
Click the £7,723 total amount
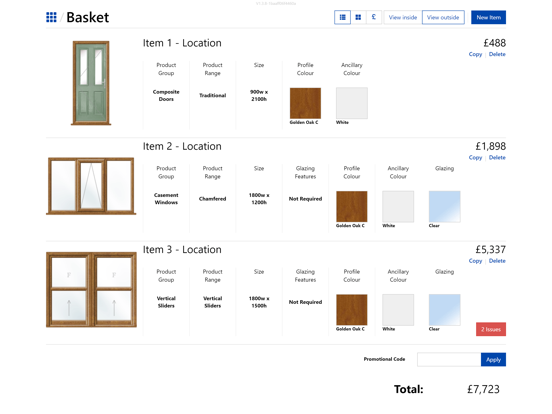pyautogui.click(x=483, y=389)
